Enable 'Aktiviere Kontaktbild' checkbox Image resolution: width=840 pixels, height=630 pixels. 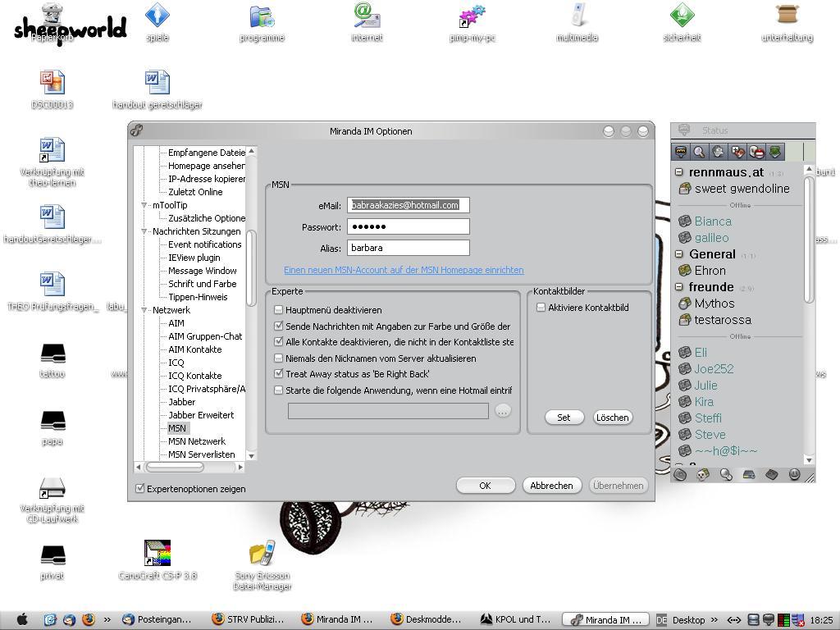[541, 308]
